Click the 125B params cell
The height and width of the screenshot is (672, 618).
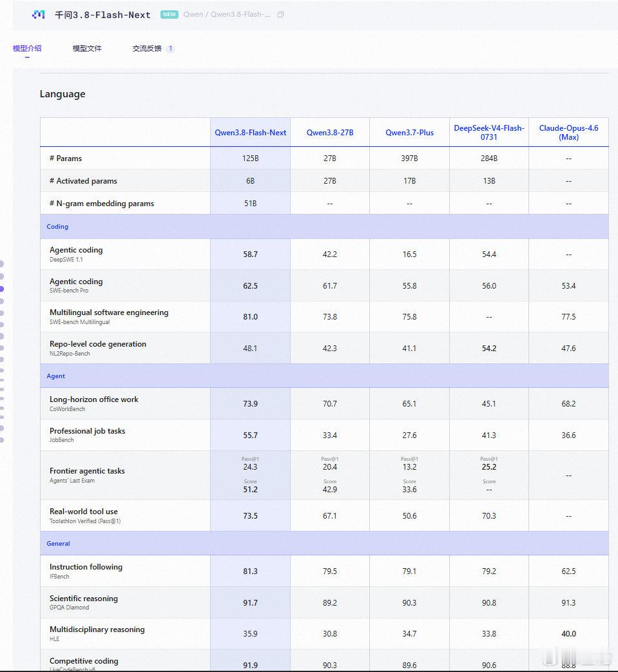[250, 158]
